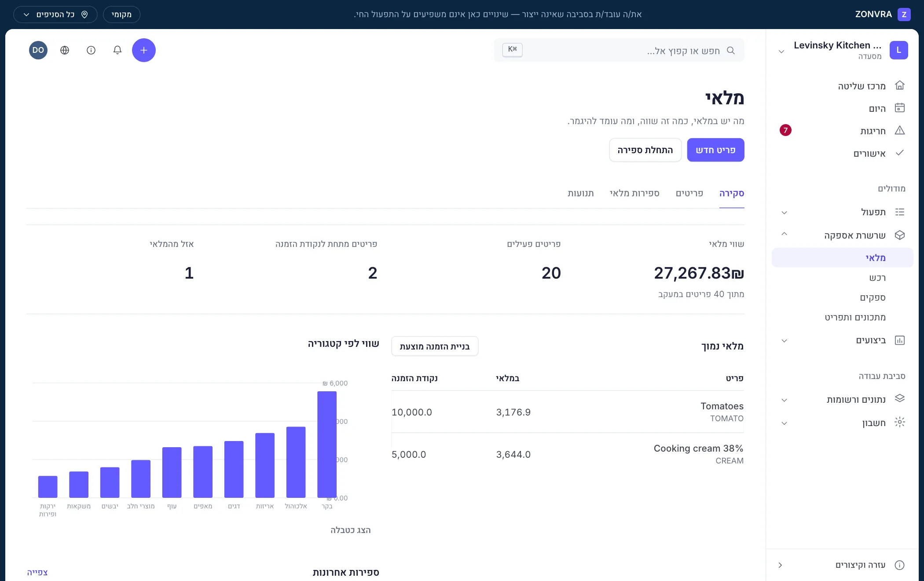924x581 pixels.
Task: Click the search magnifier icon
Action: click(x=731, y=50)
